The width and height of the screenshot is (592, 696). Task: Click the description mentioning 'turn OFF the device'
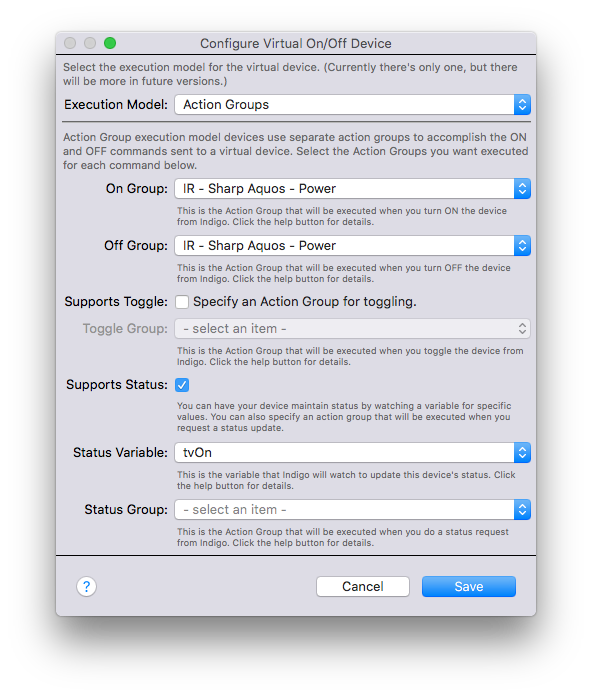[343, 273]
